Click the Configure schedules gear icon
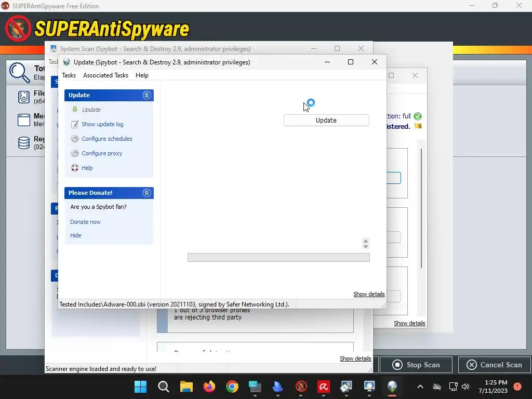 click(75, 139)
